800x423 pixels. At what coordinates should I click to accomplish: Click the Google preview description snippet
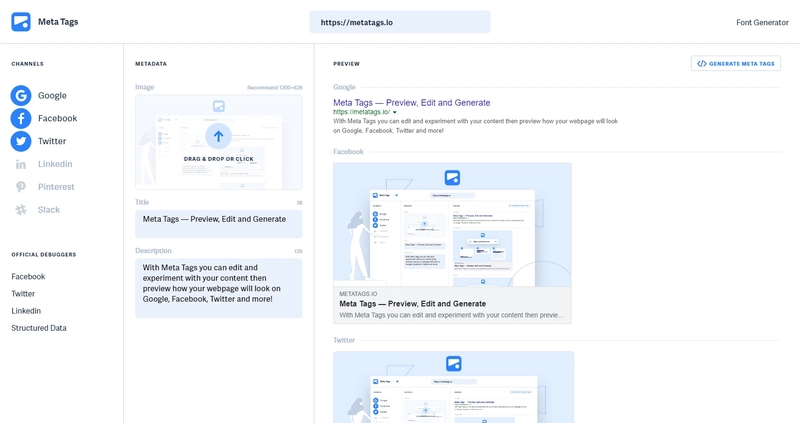pyautogui.click(x=476, y=126)
